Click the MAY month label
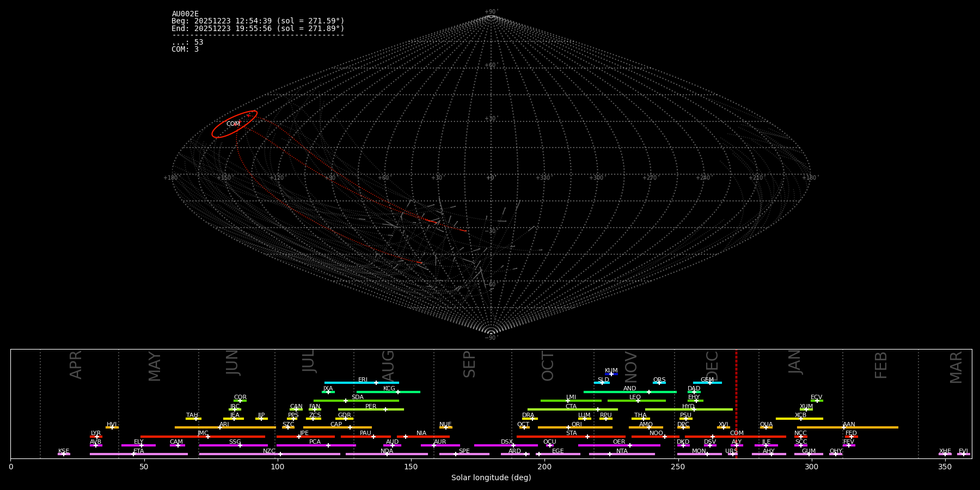 pos(155,366)
